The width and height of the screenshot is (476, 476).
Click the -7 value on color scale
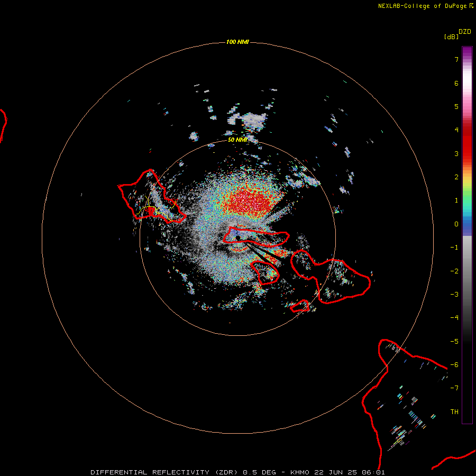[x=454, y=388]
